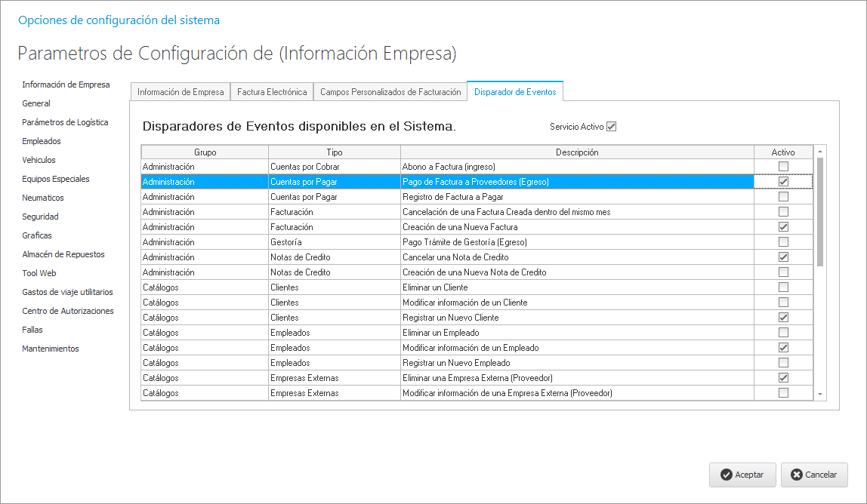This screenshot has width=867, height=504.
Task: Click the scroll up arrow of the table
Action: coord(820,152)
